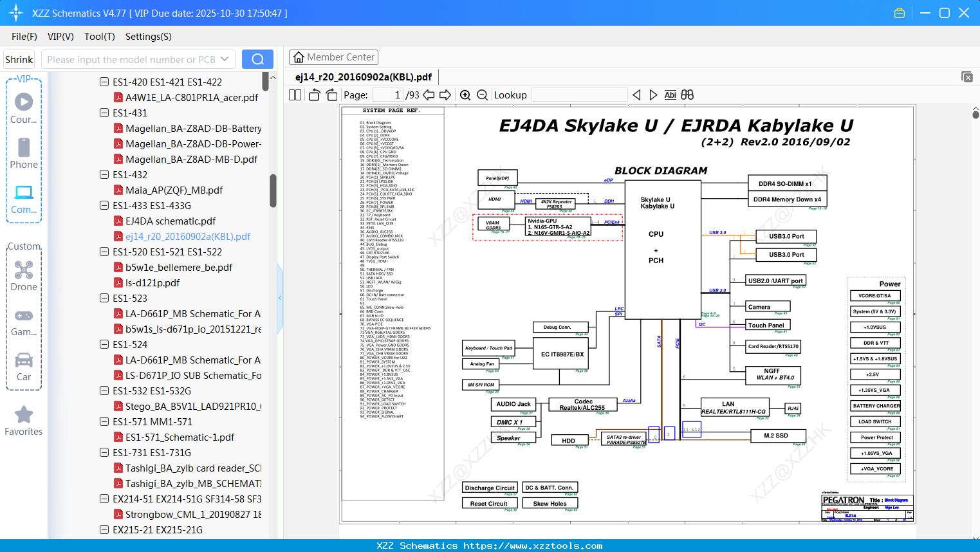
Task: Select the Computer category icon
Action: tap(24, 192)
